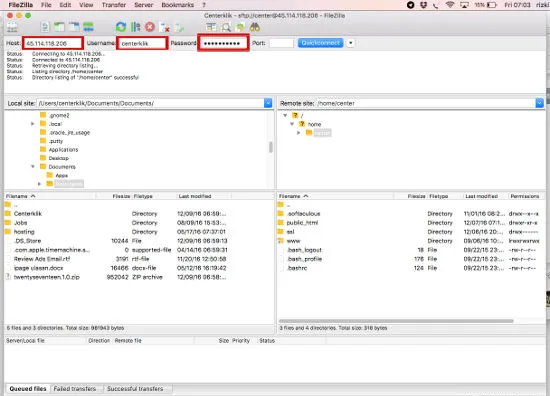Open the Bookmarks menu

click(177, 5)
